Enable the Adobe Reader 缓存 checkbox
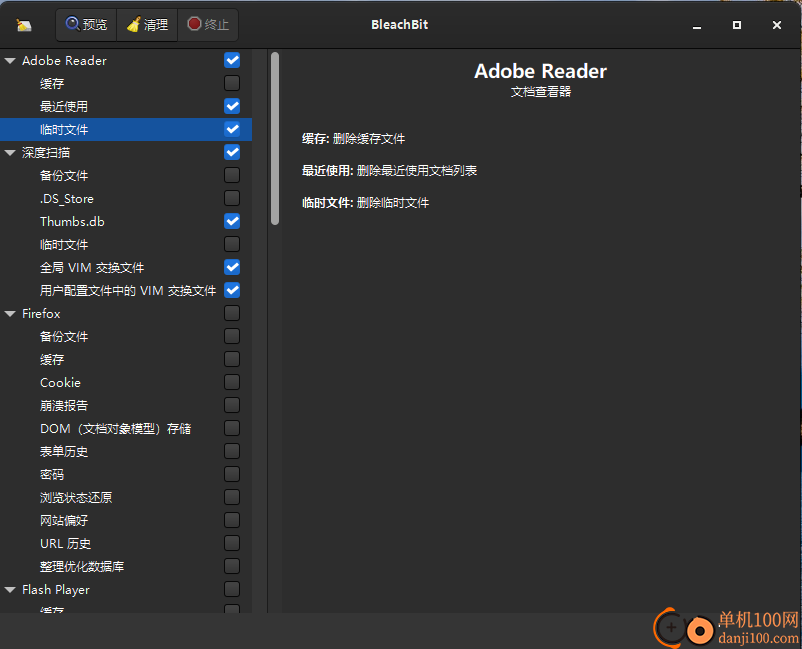The width and height of the screenshot is (802, 649). (232, 83)
